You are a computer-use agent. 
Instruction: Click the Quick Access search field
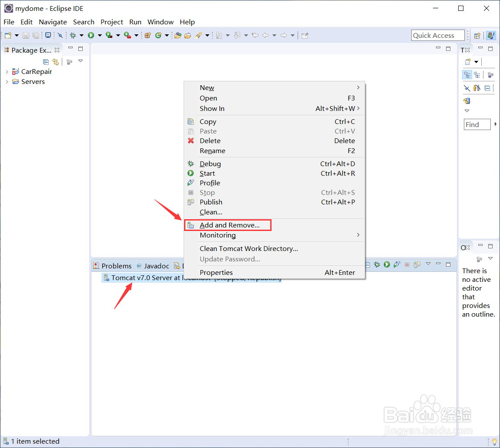tap(437, 35)
